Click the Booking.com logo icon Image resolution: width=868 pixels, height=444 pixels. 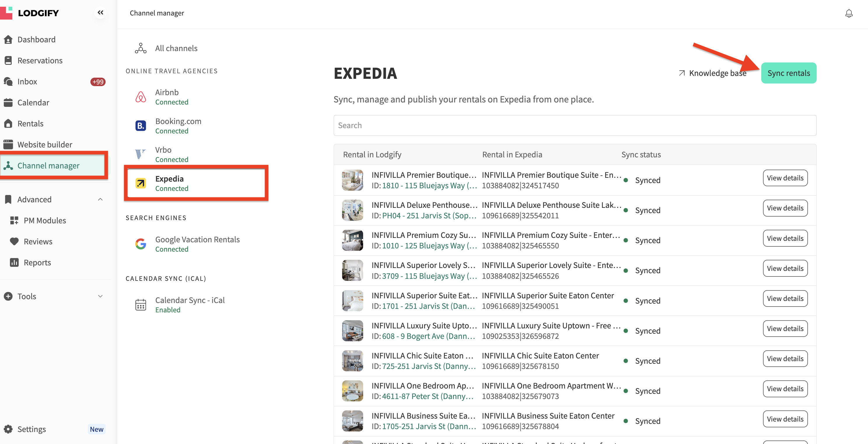coord(141,126)
